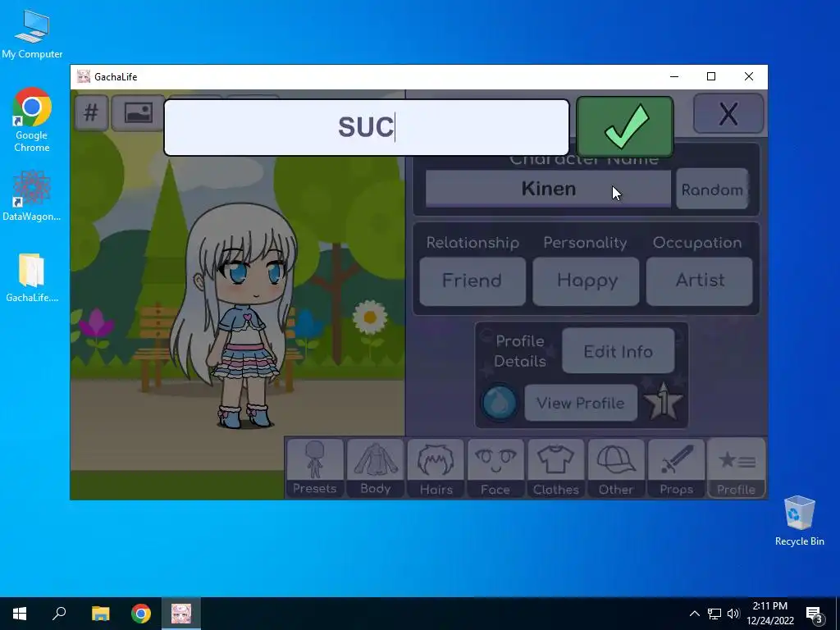
Task: Open File Explorer from the taskbar
Action: point(100,614)
